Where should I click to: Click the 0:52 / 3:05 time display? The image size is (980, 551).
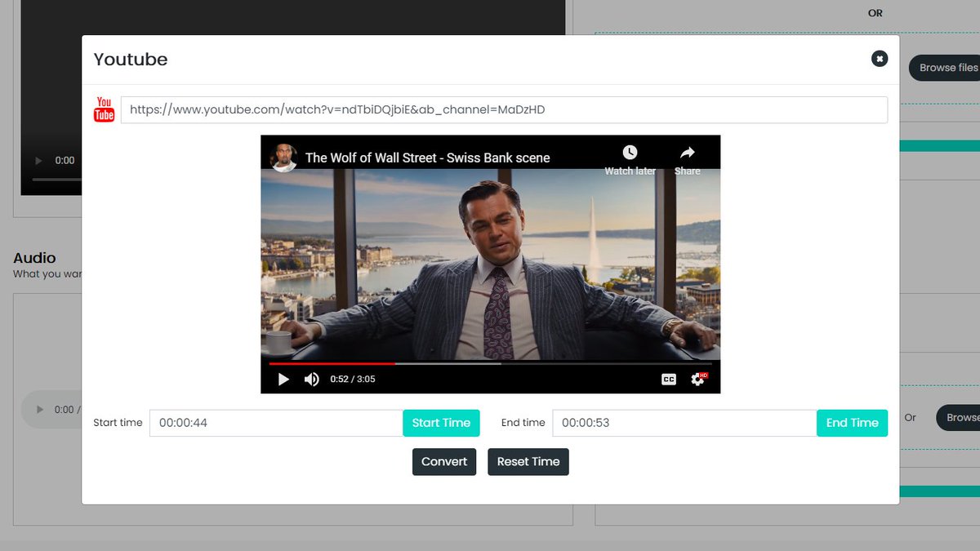click(x=353, y=379)
